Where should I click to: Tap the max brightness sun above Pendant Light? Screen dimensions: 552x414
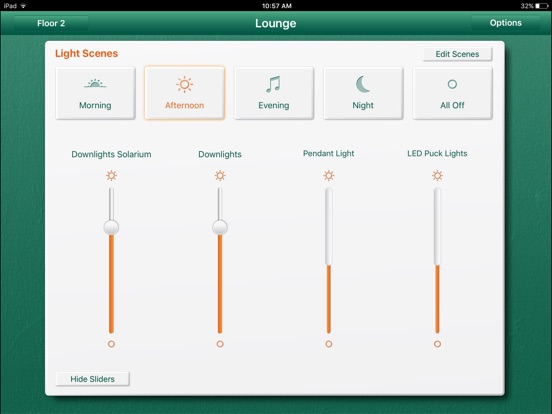click(329, 175)
